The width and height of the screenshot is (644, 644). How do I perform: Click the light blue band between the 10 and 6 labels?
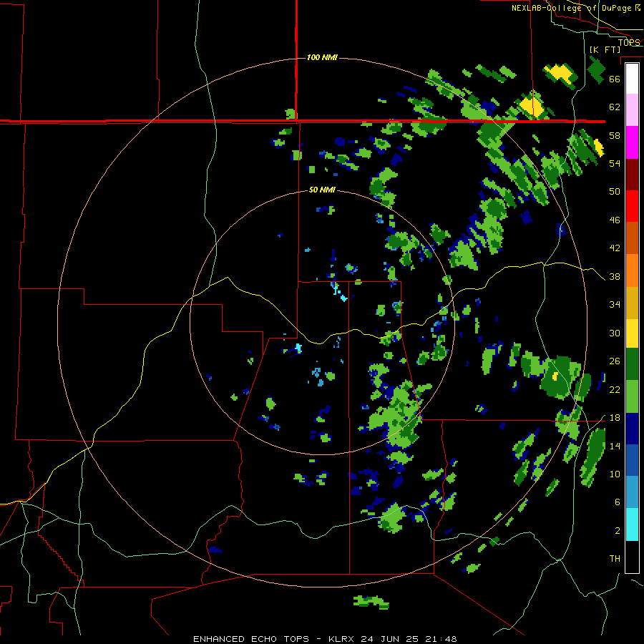pos(632,492)
